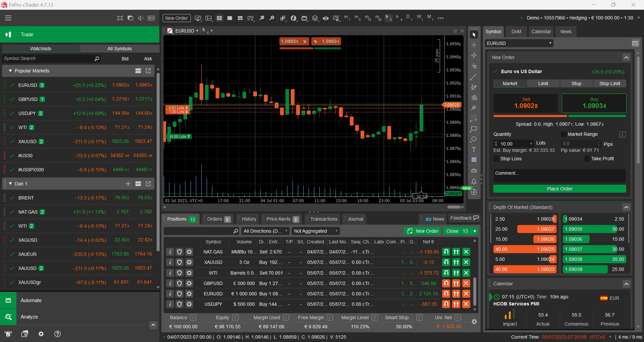The width and height of the screenshot is (644, 342).
Task: Select the crosshair chart tool
Action: click(474, 45)
